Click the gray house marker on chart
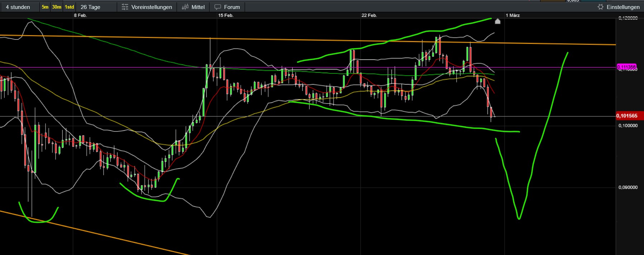Screen dimensions: 644x255 coord(498,21)
